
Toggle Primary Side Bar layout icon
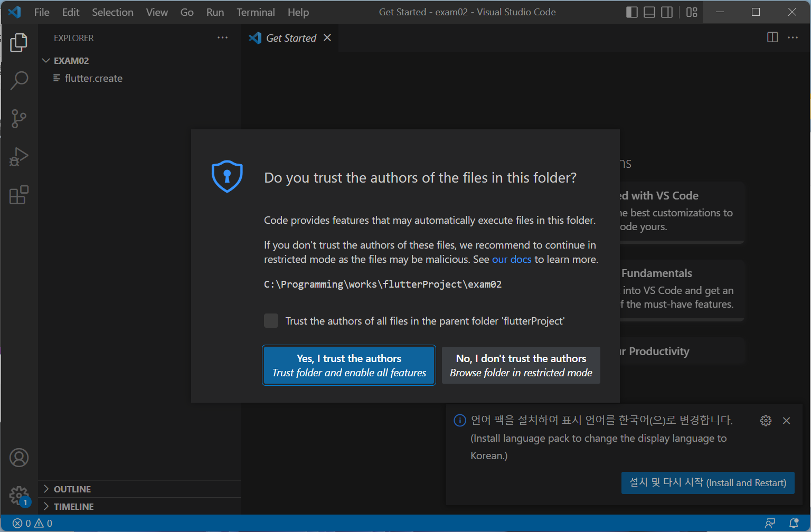pyautogui.click(x=632, y=12)
